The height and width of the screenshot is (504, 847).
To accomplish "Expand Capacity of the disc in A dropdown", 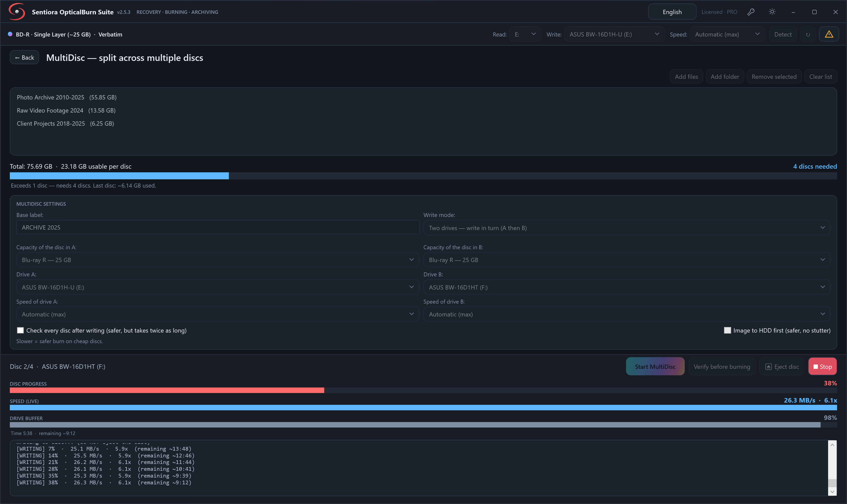I will tap(217, 260).
